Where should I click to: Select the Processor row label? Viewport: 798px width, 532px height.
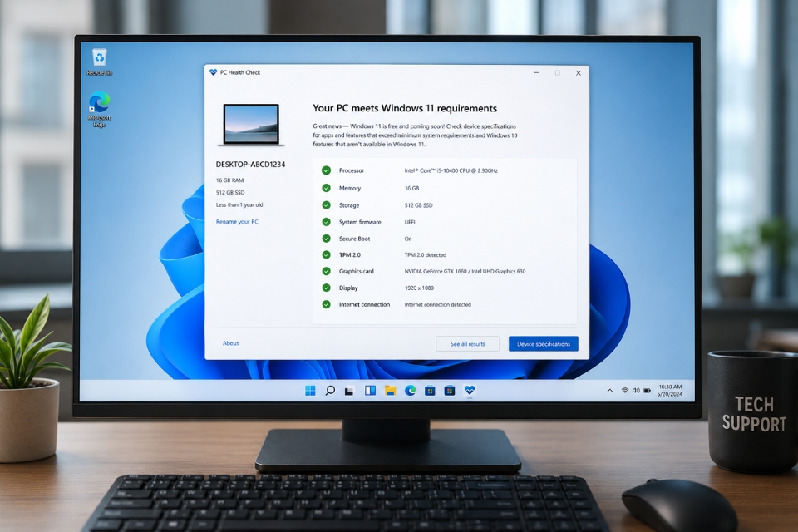[352, 170]
